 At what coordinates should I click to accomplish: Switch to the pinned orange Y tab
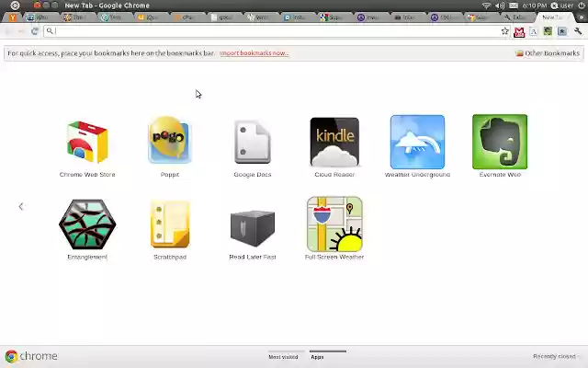coord(13,17)
